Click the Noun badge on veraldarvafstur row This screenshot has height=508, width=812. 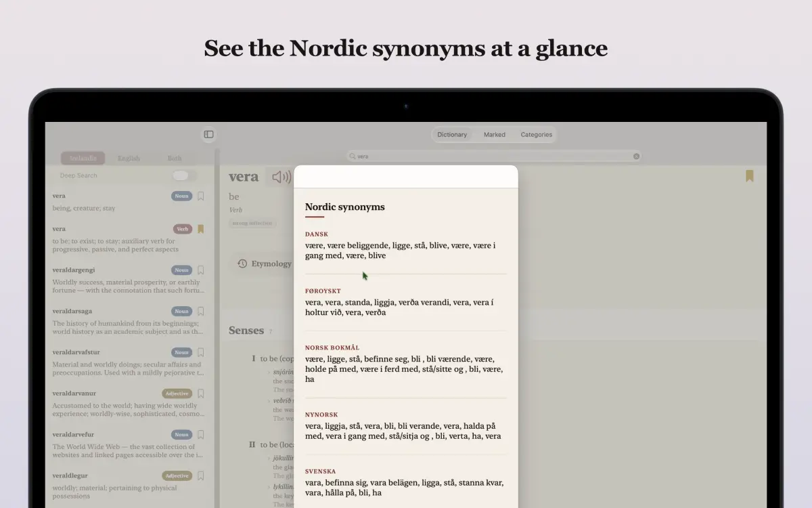tap(182, 352)
